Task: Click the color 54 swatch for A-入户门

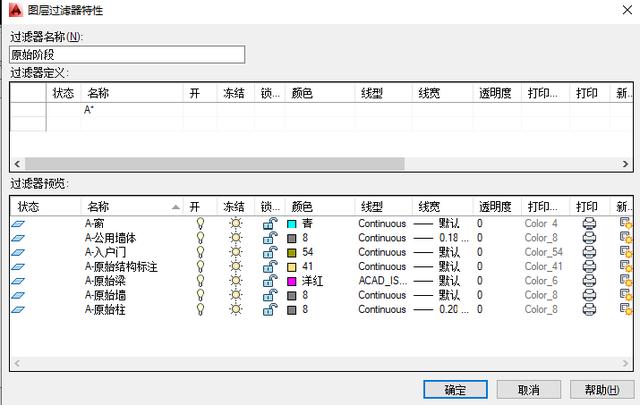Action: point(291,252)
